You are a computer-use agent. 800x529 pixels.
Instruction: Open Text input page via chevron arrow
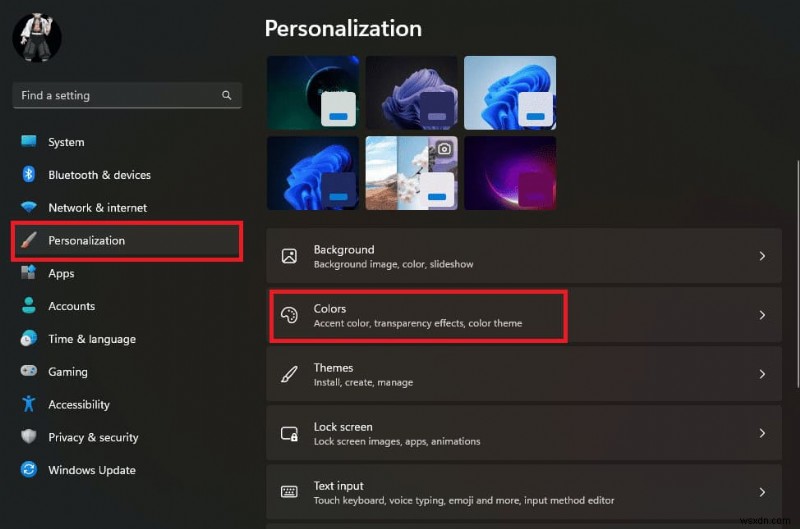coord(762,492)
